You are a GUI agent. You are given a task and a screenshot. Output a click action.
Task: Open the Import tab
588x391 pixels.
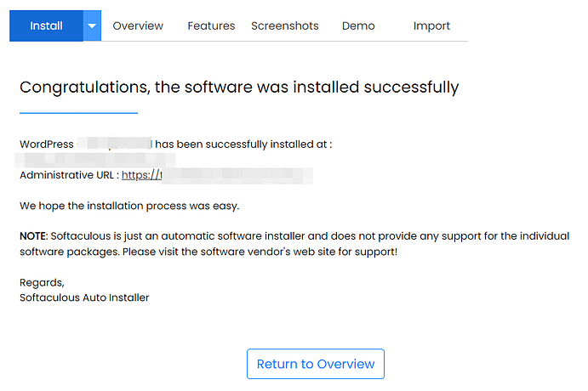pyautogui.click(x=431, y=25)
